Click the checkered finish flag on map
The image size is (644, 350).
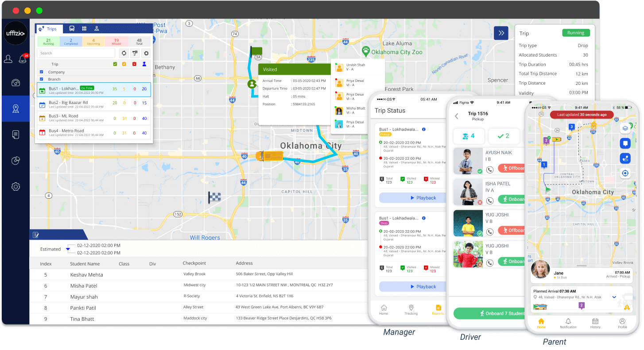[214, 197]
